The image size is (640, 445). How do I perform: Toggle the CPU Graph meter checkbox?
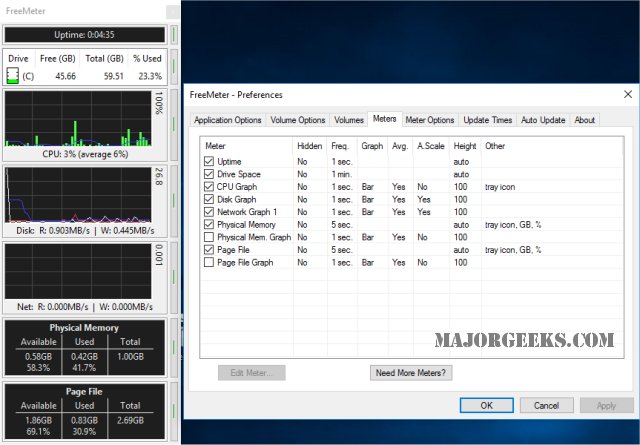click(x=209, y=187)
